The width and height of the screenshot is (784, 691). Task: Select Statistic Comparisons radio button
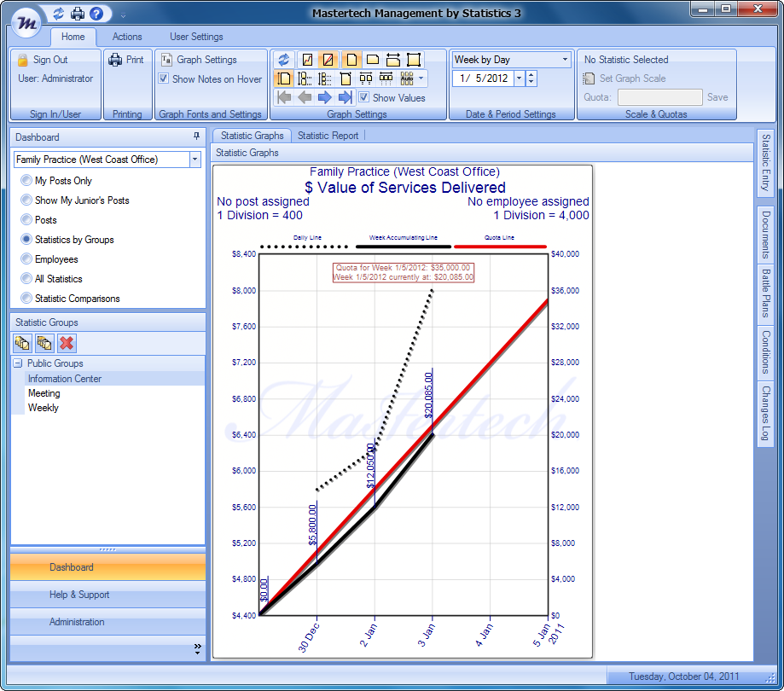(x=26, y=298)
